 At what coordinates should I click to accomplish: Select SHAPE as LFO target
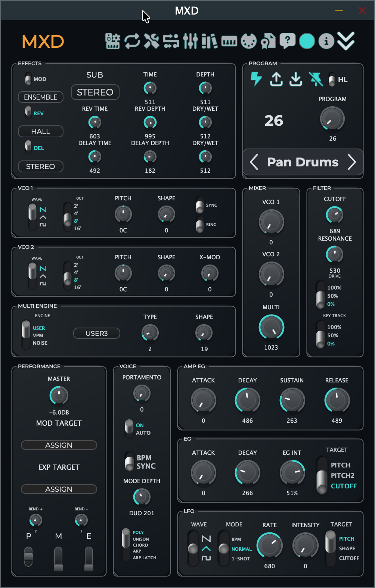pyautogui.click(x=347, y=548)
